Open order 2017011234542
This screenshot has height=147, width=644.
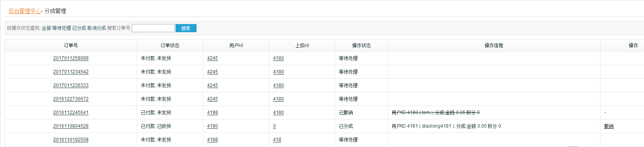[71, 72]
